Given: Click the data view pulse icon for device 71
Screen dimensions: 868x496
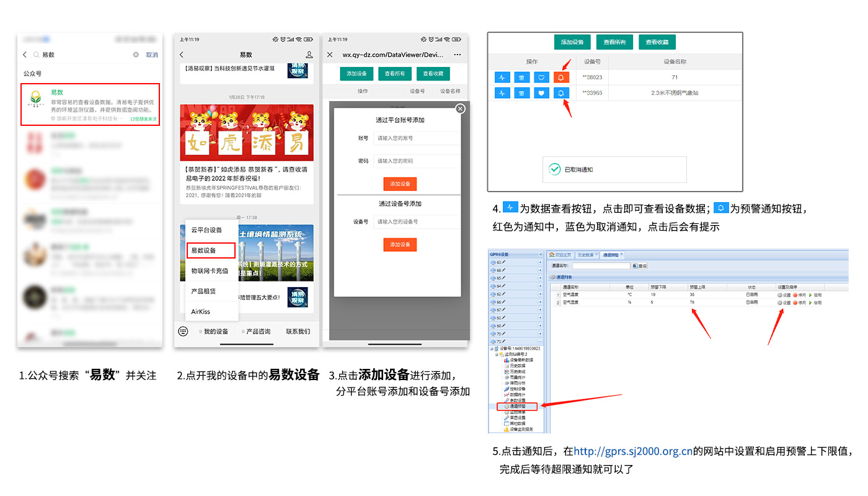Looking at the screenshot, I should point(503,77).
